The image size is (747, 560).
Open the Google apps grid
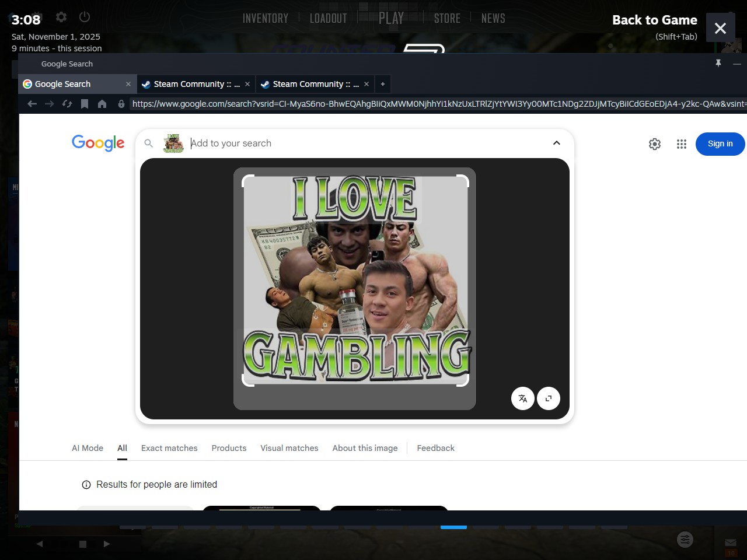(682, 144)
